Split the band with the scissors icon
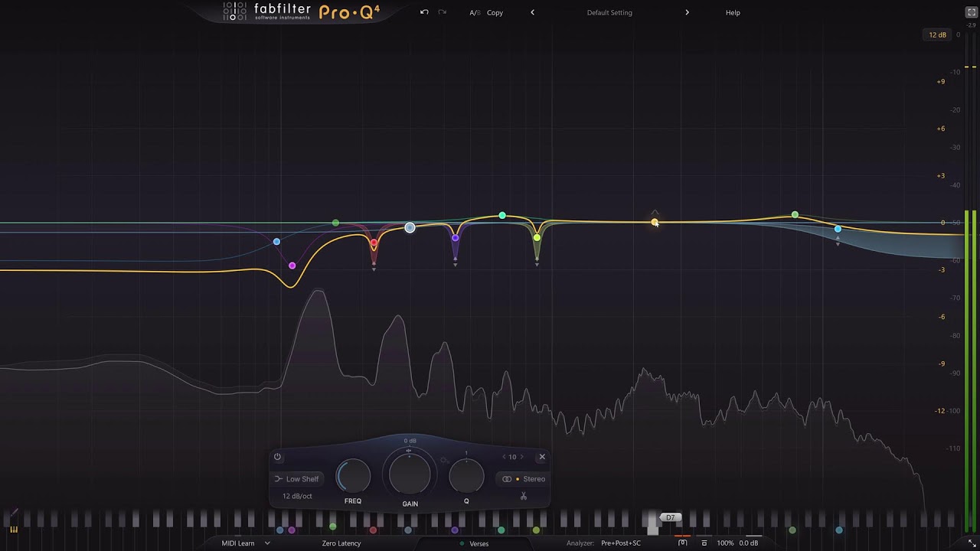980x551 pixels. coord(524,496)
